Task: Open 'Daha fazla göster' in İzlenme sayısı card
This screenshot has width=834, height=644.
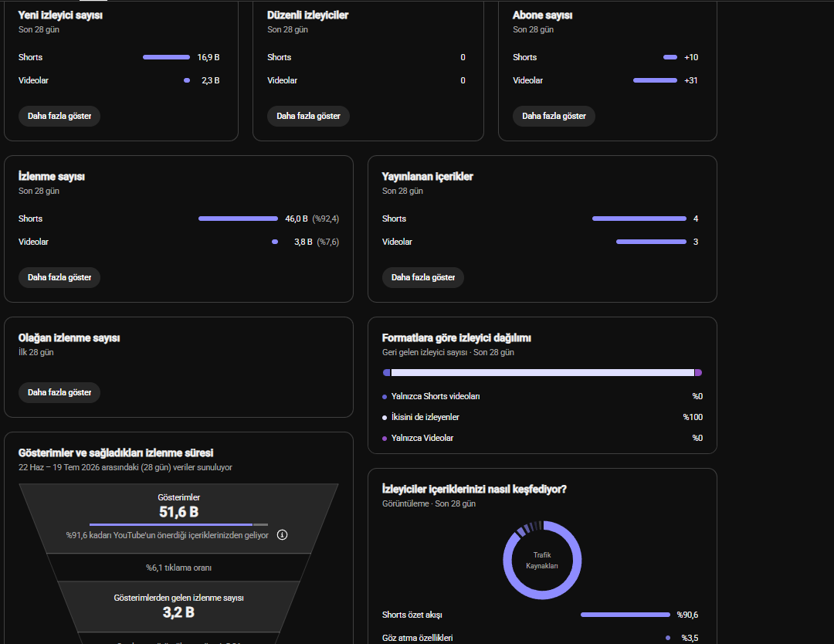Action: pyautogui.click(x=59, y=277)
